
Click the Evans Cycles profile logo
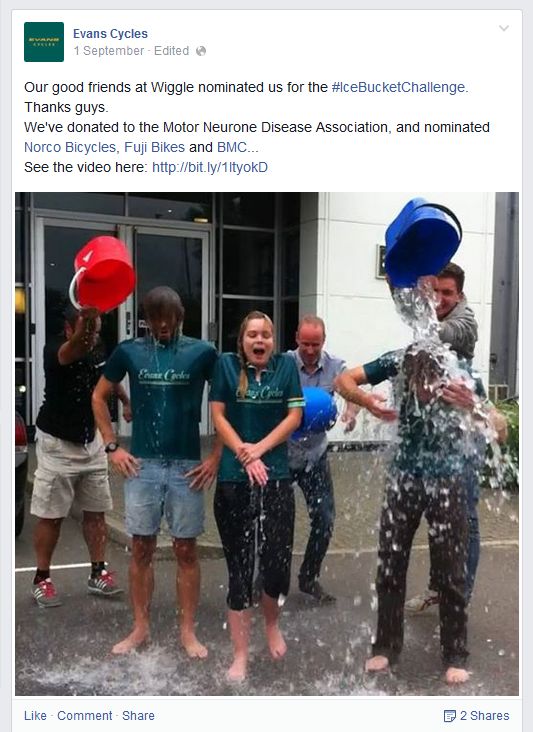point(44,42)
